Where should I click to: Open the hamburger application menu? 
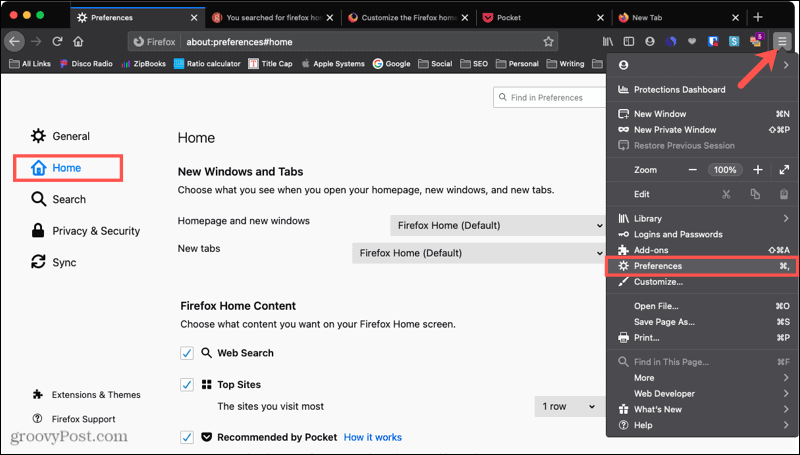click(782, 42)
